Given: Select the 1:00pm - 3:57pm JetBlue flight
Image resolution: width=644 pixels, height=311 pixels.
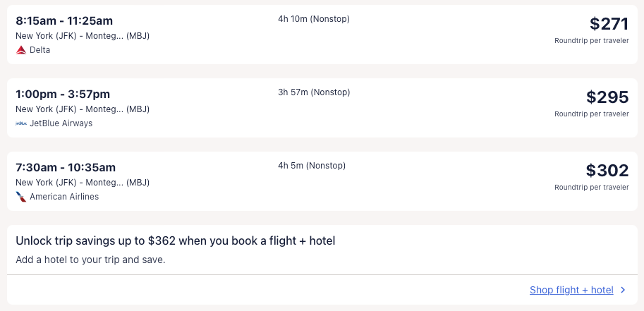Looking at the screenshot, I should (x=63, y=94).
